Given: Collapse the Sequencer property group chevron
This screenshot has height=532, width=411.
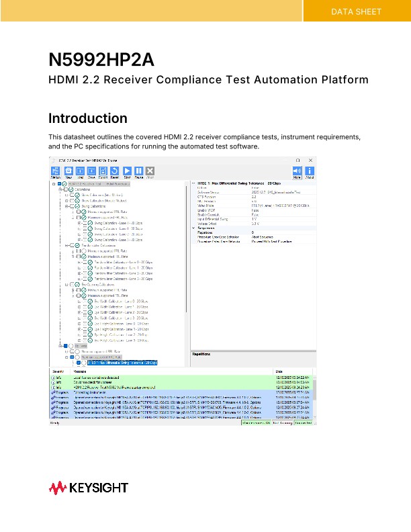Looking at the screenshot, I should point(193,228).
